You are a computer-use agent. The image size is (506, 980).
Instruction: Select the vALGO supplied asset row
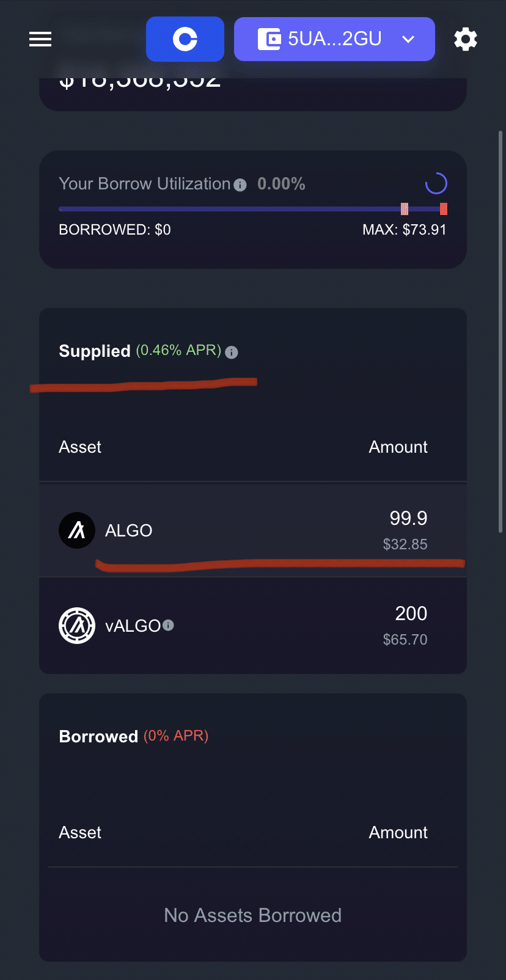[x=253, y=626]
